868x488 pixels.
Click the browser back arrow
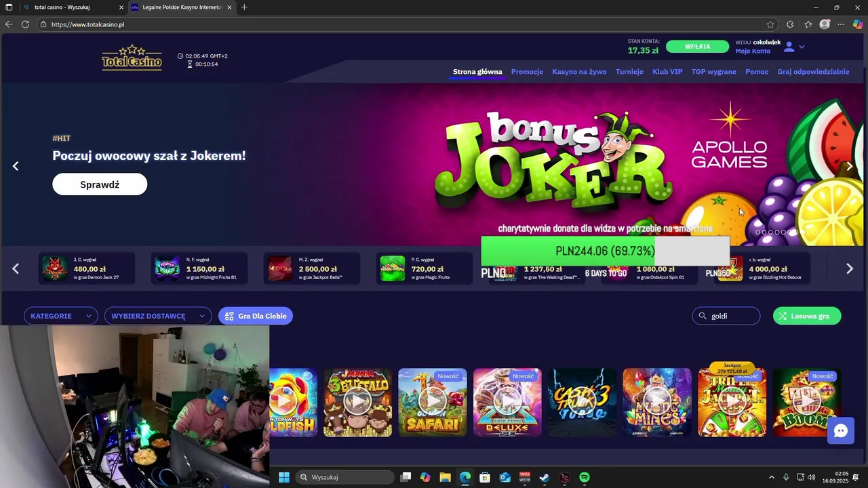(9, 24)
